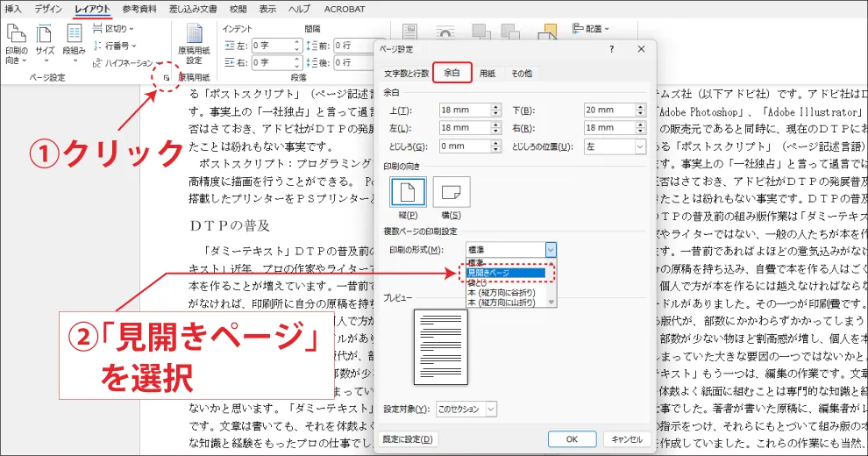Click the right margin 右 field
The height and width of the screenshot is (456, 868).
point(609,128)
